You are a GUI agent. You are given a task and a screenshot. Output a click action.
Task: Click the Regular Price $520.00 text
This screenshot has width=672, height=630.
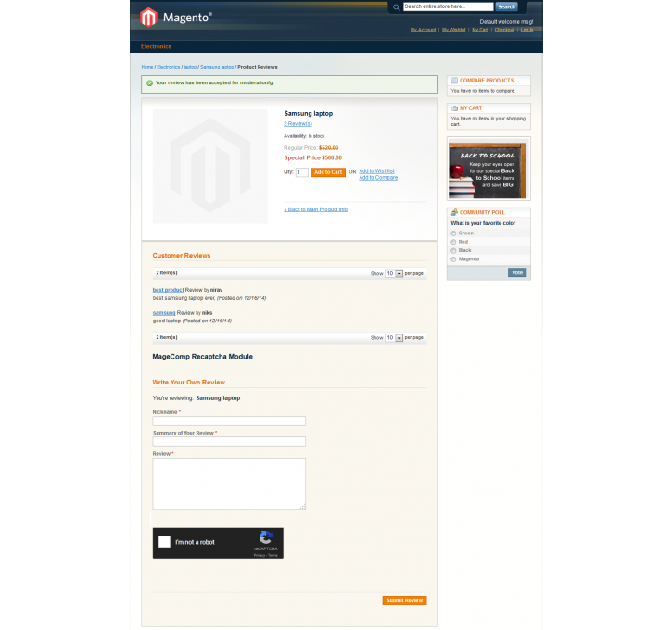tap(311, 148)
